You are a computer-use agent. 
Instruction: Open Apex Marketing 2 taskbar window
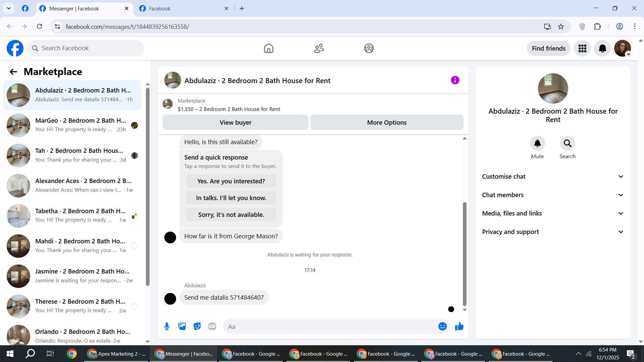[x=116, y=354]
